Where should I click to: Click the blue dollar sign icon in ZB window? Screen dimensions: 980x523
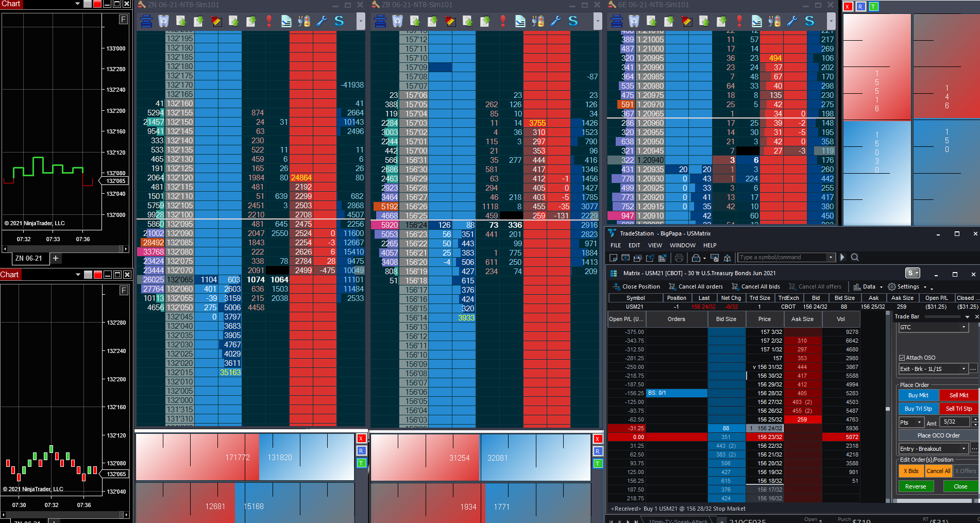point(573,21)
